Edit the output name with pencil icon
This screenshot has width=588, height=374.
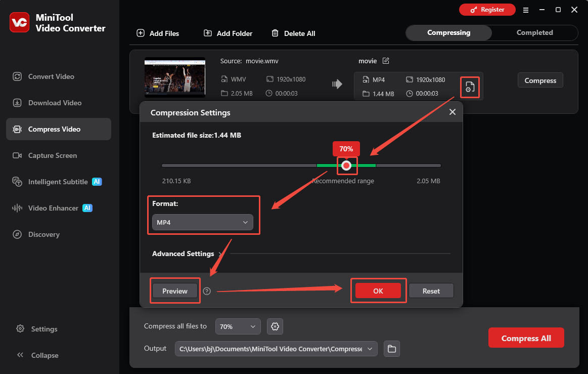[385, 61]
